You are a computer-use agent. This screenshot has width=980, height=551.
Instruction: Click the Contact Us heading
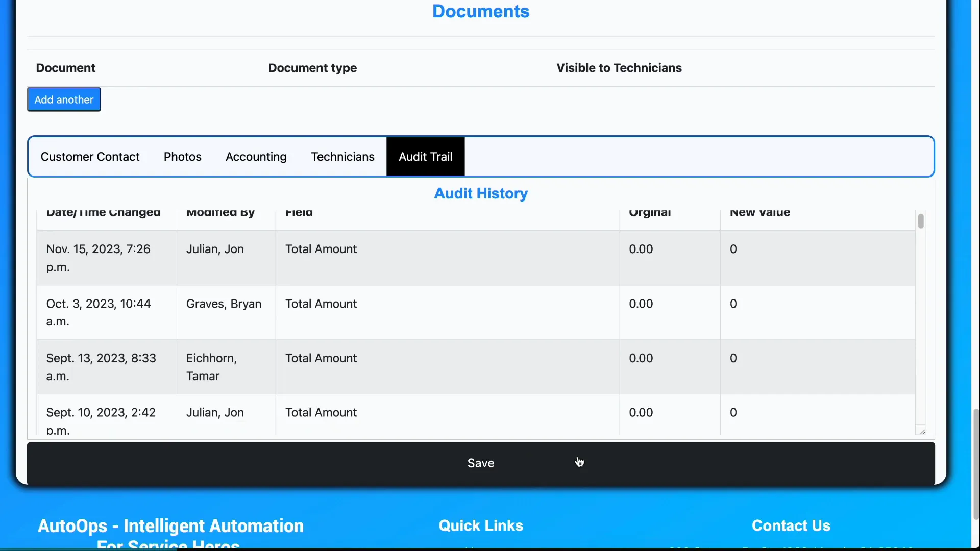coord(790,525)
